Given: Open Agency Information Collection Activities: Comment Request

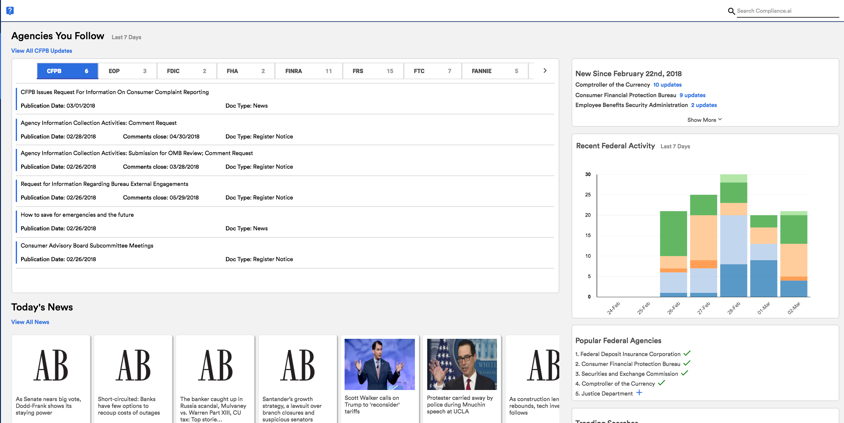Looking at the screenshot, I should coord(99,123).
